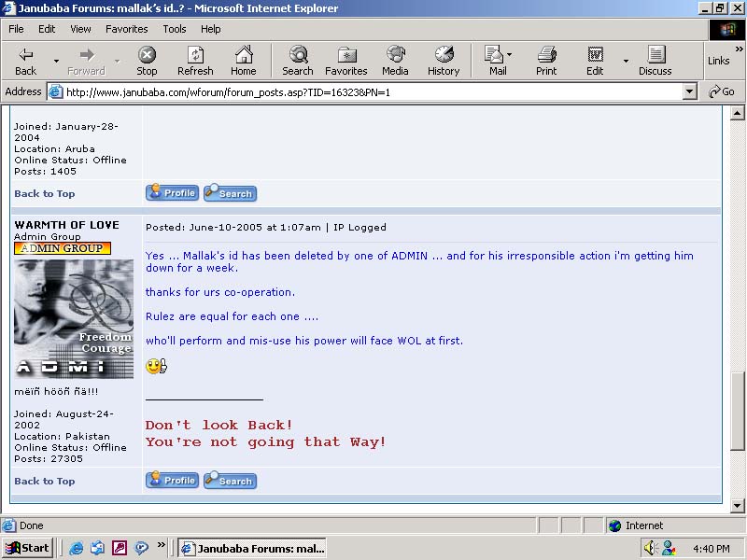Click WARMTH OF LOVE avatar image
The height and width of the screenshot is (560, 747).
[74, 319]
